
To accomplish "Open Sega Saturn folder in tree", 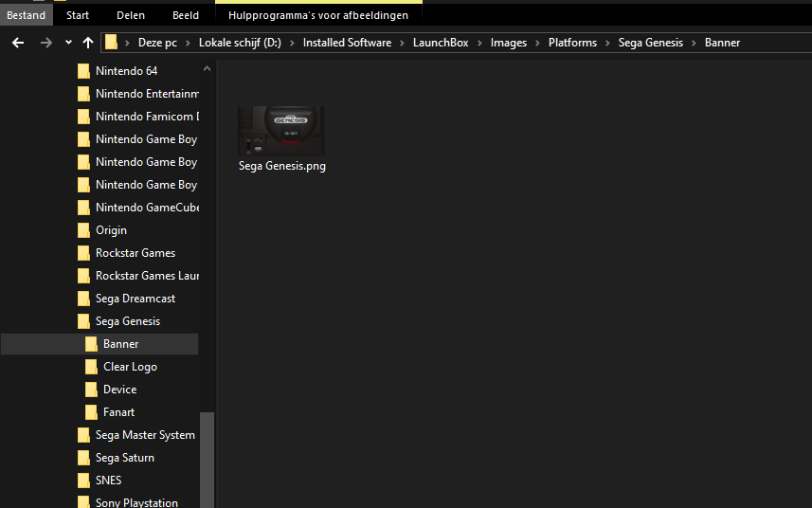I will point(125,459).
